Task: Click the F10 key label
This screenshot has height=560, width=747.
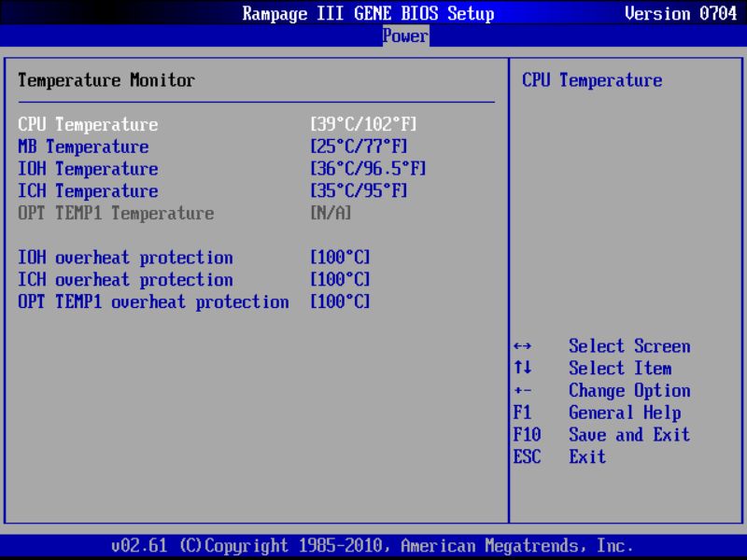Action: (x=528, y=435)
